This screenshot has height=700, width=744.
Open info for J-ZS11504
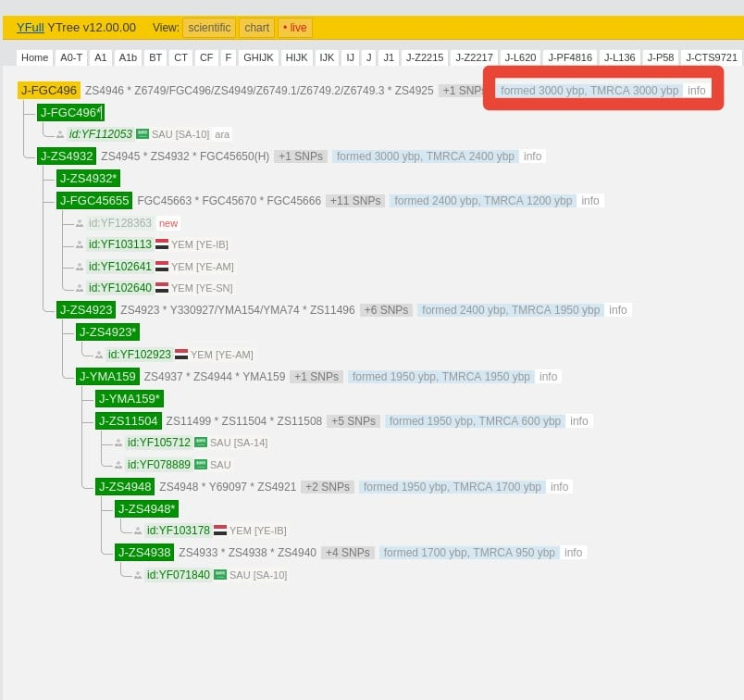tap(579, 421)
